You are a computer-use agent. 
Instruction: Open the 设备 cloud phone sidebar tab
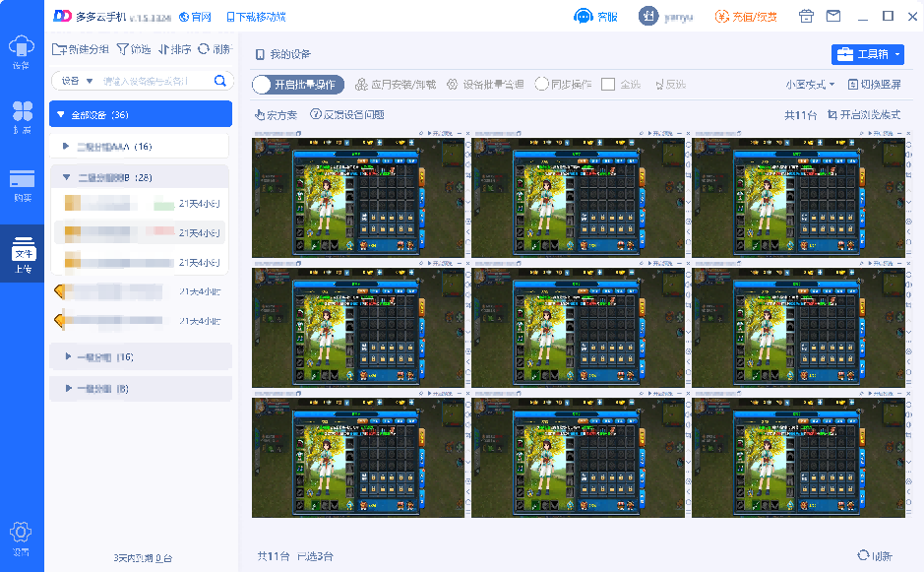(22, 52)
